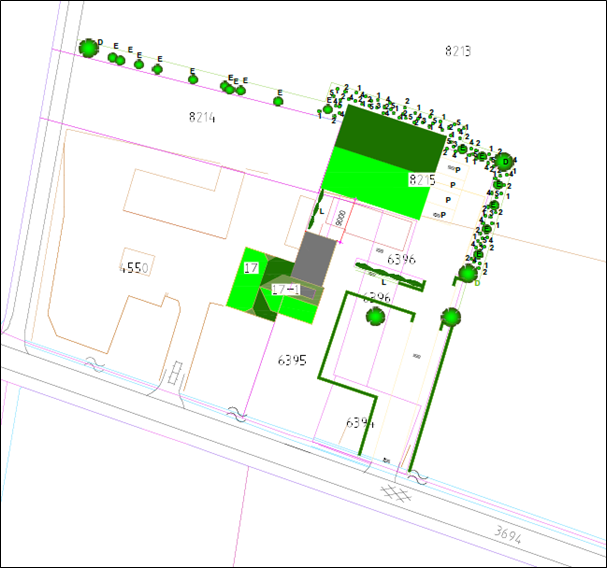Select building label 17
Screen dimensions: 607x568
point(251,268)
